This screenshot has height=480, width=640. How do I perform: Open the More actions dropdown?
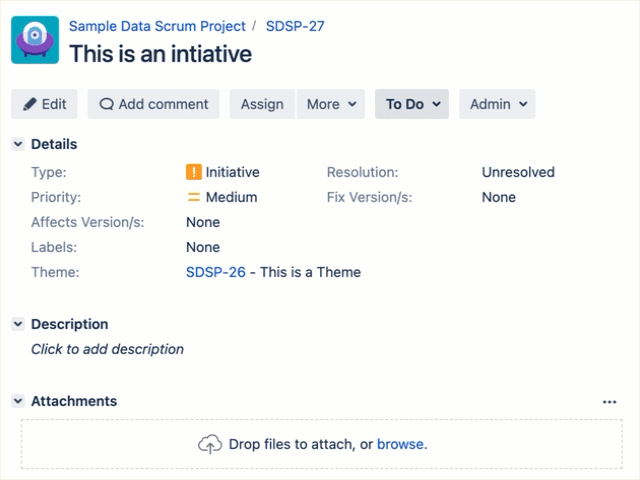[x=331, y=104]
